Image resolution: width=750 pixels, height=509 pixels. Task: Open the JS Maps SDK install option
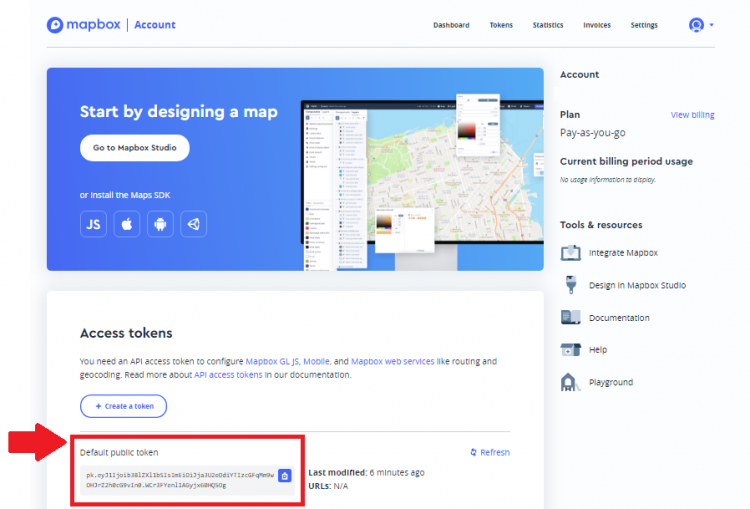tap(93, 224)
